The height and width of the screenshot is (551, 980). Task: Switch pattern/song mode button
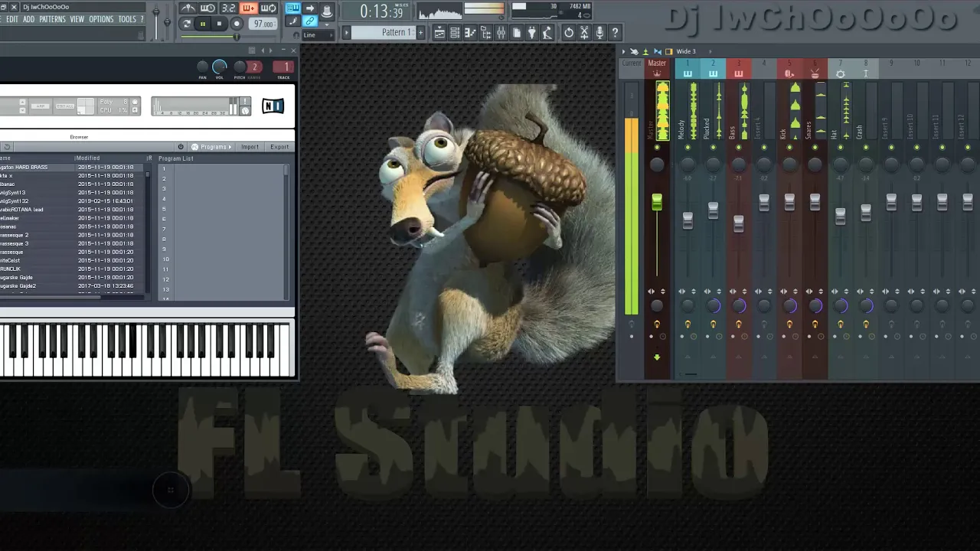point(186,24)
